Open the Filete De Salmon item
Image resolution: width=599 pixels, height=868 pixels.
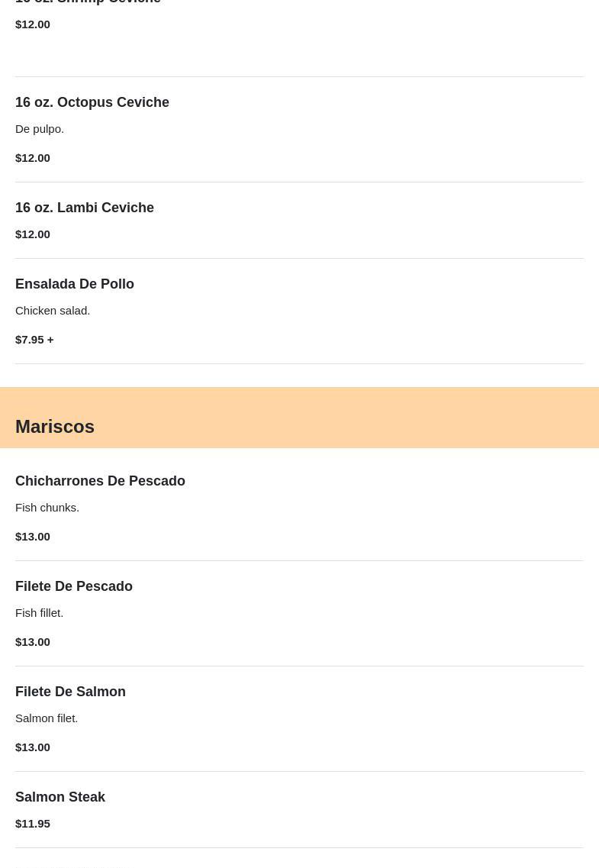click(x=70, y=692)
